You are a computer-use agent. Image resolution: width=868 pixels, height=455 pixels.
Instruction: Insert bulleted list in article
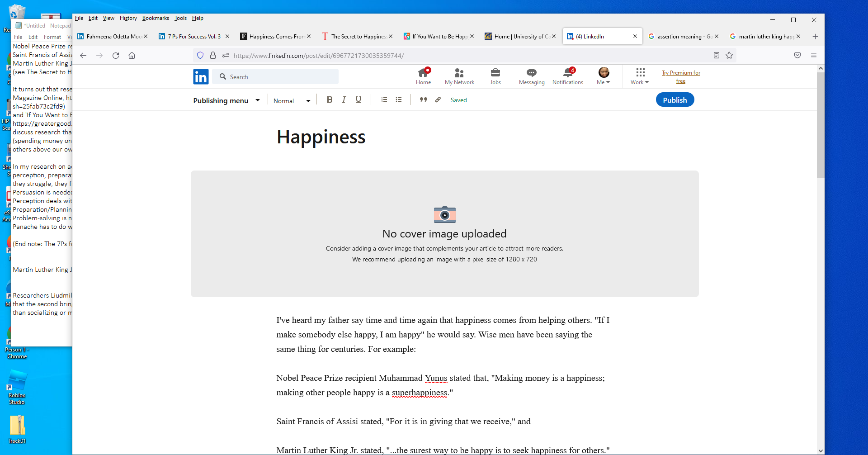399,100
